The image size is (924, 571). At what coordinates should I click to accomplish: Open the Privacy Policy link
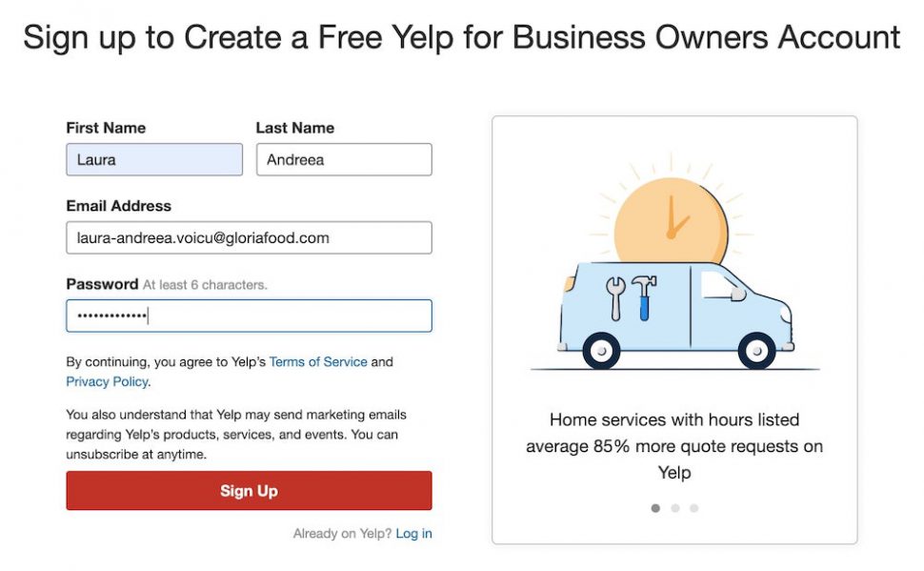coord(106,381)
